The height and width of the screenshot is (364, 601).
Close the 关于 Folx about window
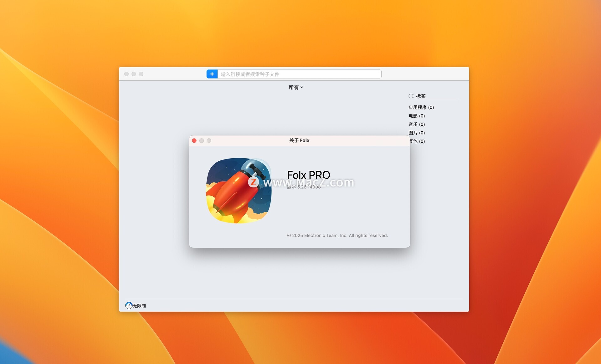(x=194, y=141)
